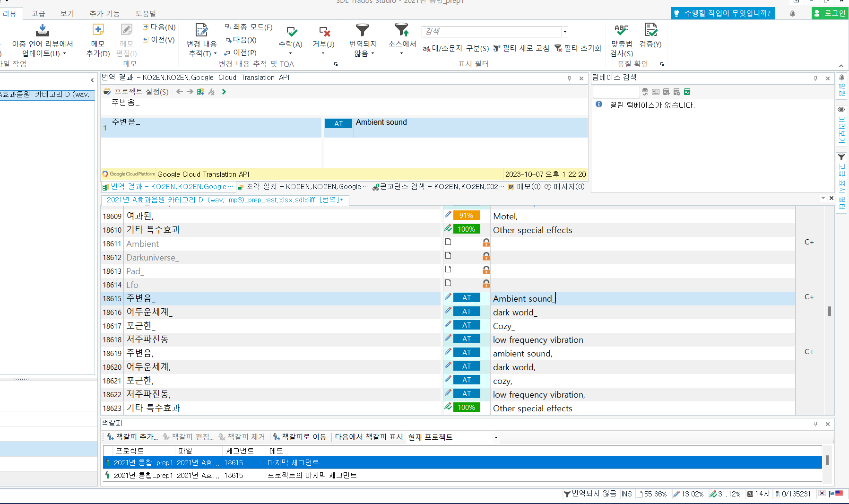This screenshot has height=504, width=849.
Task: Click the green 로그인 button
Action: (830, 13)
